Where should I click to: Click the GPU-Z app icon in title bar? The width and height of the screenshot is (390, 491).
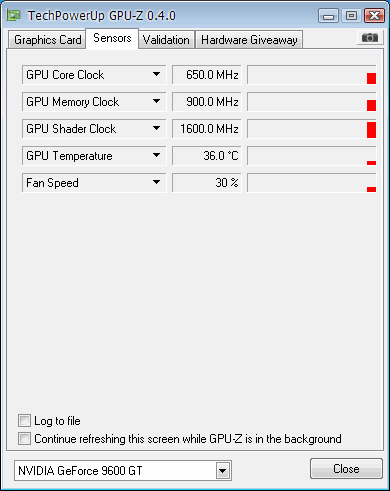14,15
